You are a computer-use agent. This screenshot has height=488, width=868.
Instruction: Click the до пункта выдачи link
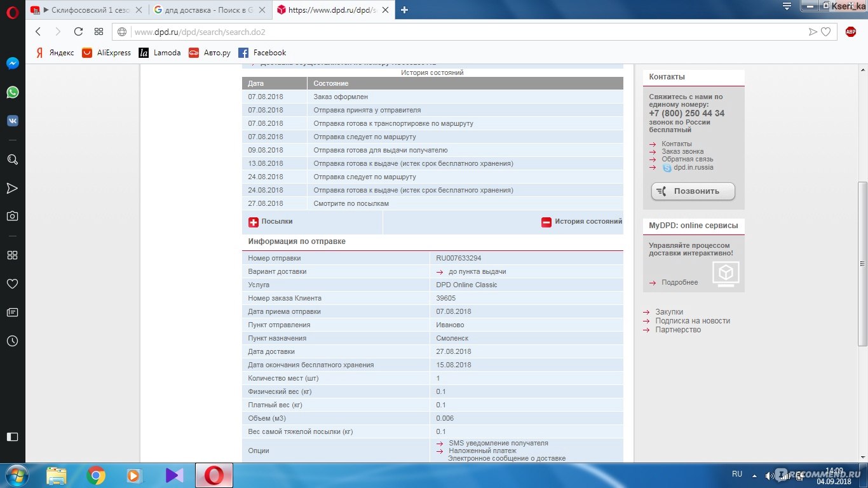tap(477, 271)
